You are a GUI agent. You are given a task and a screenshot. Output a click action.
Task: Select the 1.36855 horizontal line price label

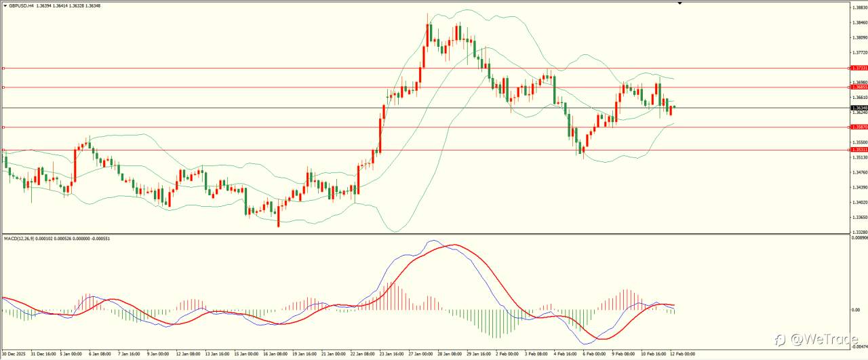tap(859, 87)
